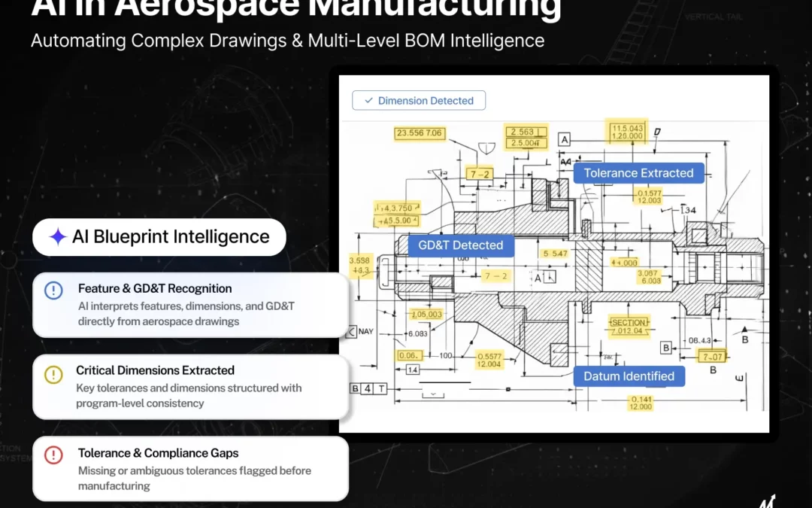Viewport: 812px width, 508px height.
Task: Toggle the GD&T Detected label on the drawing
Action: [x=460, y=245]
